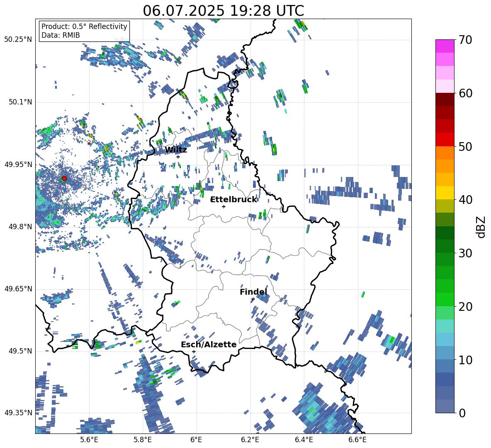Pick the dark red colorbar segment below 60
Viewport: 491px width, 448px height.
[x=445, y=99]
